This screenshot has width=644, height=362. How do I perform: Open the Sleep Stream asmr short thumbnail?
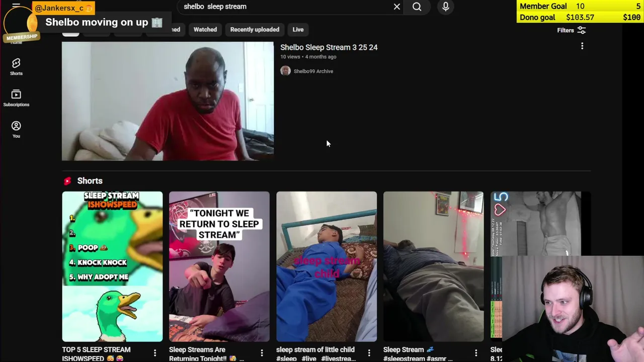(434, 266)
